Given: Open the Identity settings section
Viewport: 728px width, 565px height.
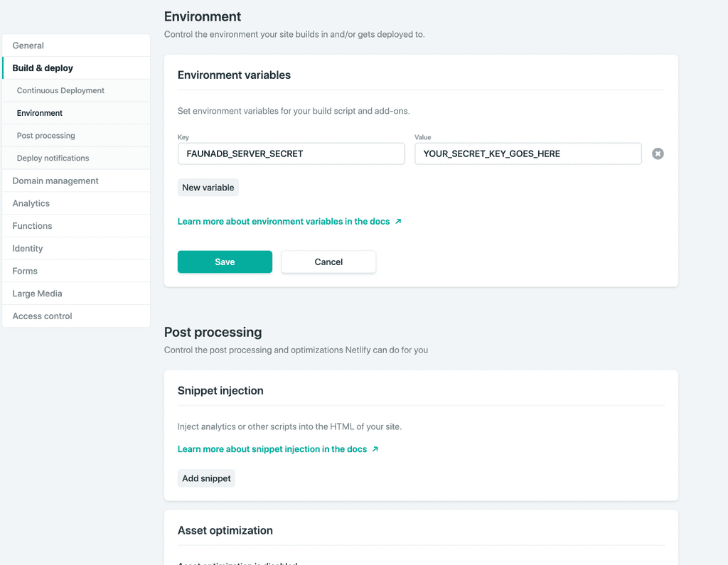Looking at the screenshot, I should pos(26,248).
